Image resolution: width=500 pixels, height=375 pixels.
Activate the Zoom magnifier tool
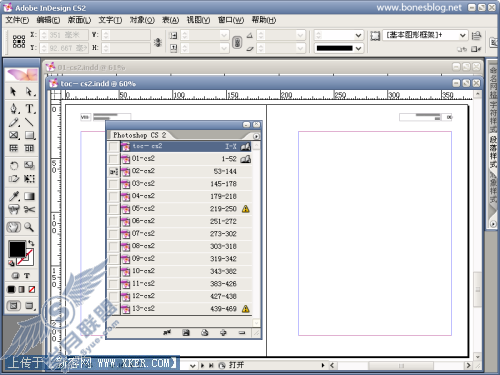click(x=29, y=227)
